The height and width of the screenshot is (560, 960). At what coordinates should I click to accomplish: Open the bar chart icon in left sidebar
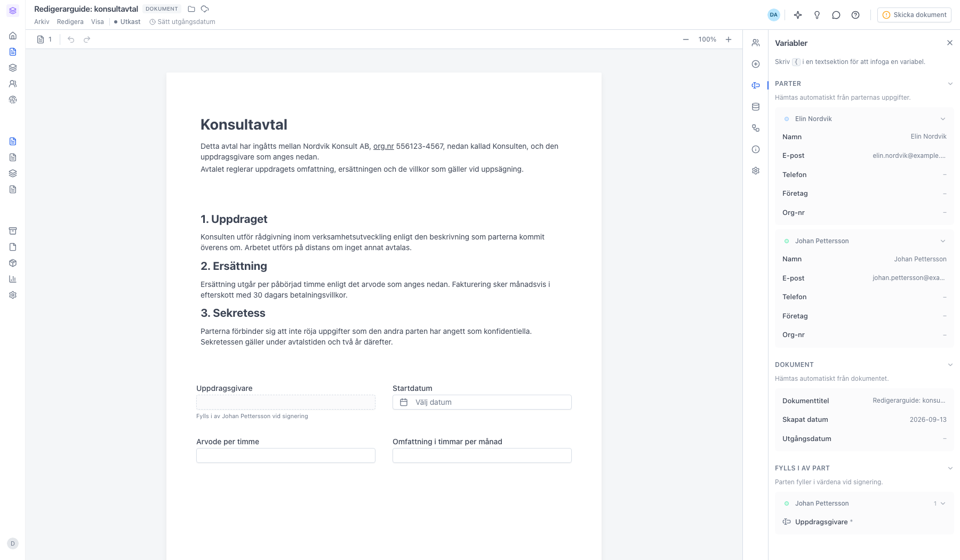coord(13,279)
